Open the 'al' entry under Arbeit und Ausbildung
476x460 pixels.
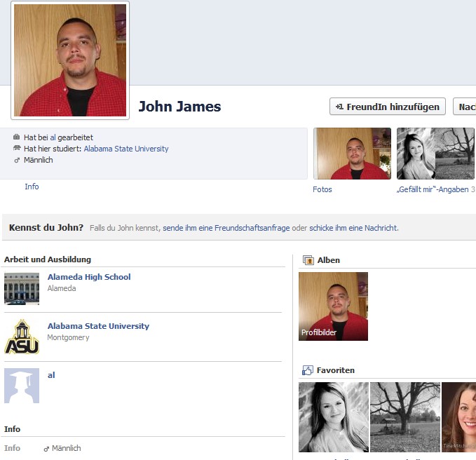(51, 375)
